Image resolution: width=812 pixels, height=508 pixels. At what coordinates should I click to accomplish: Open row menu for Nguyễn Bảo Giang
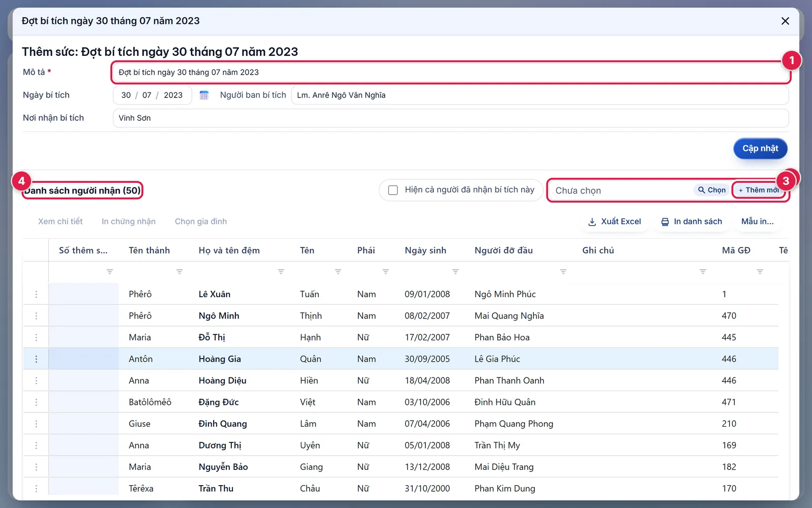[36, 467]
